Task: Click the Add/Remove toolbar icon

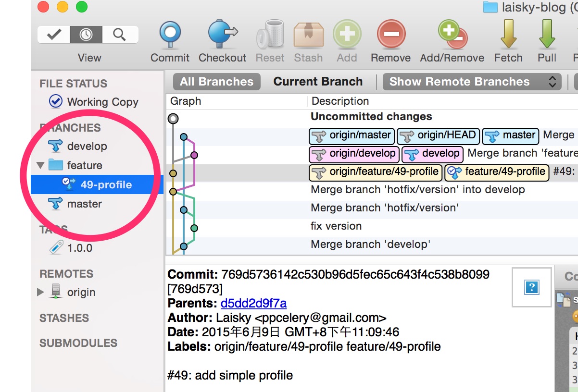Action: pyautogui.click(x=452, y=36)
